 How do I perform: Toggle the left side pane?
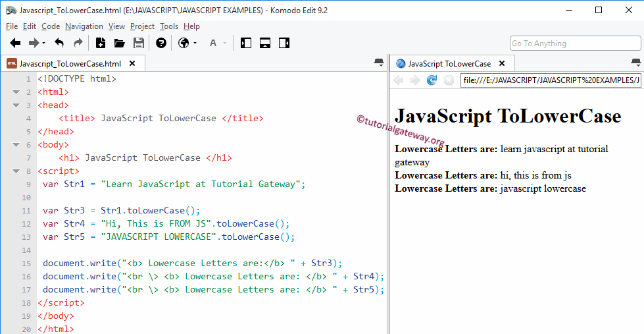click(x=246, y=43)
